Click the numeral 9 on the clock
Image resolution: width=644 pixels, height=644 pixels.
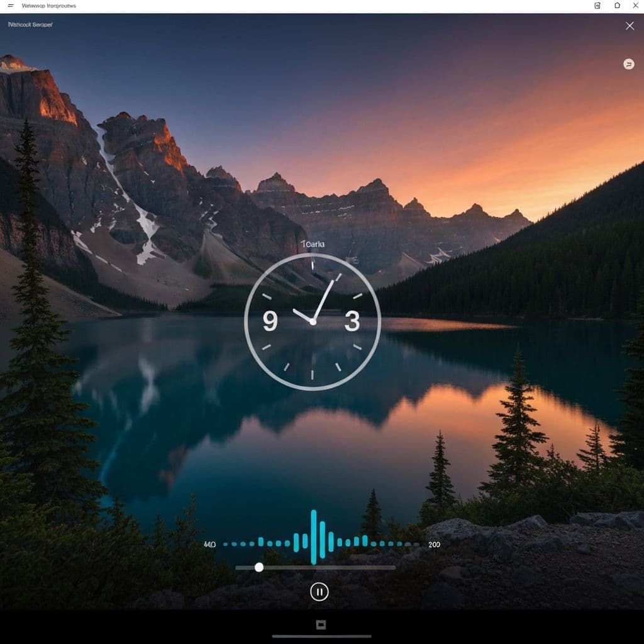click(270, 321)
